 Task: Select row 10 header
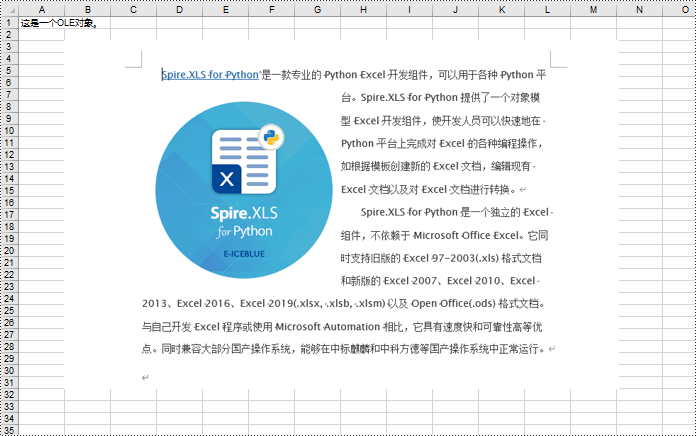tap(9, 131)
